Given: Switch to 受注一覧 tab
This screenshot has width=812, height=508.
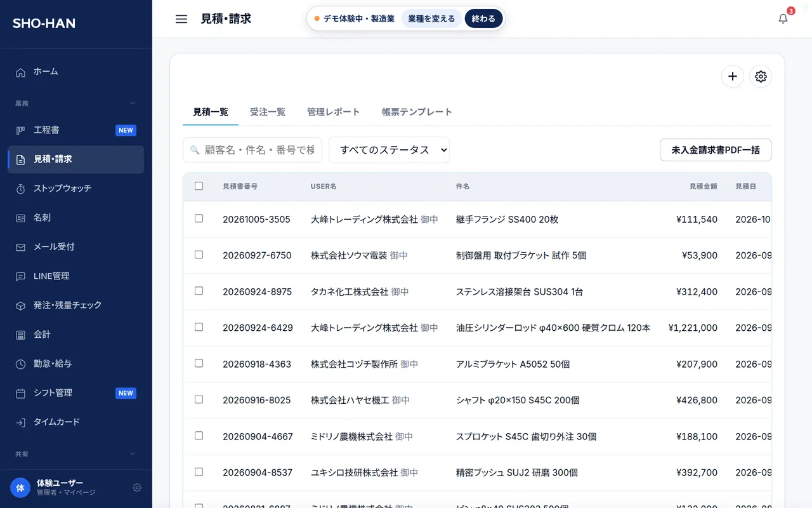Looking at the screenshot, I should [x=268, y=112].
